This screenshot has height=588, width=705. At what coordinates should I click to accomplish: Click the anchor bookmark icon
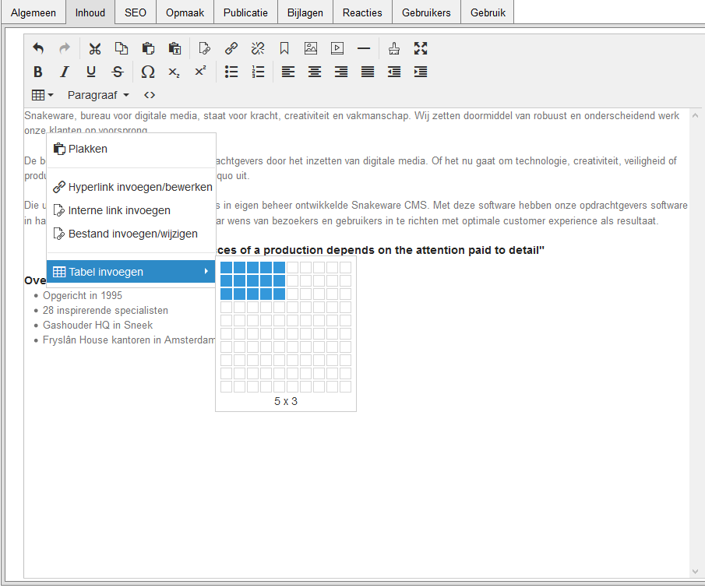pos(284,48)
